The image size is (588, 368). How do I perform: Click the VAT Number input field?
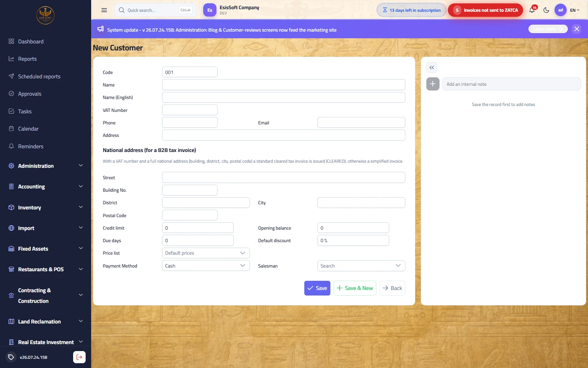[x=190, y=110]
